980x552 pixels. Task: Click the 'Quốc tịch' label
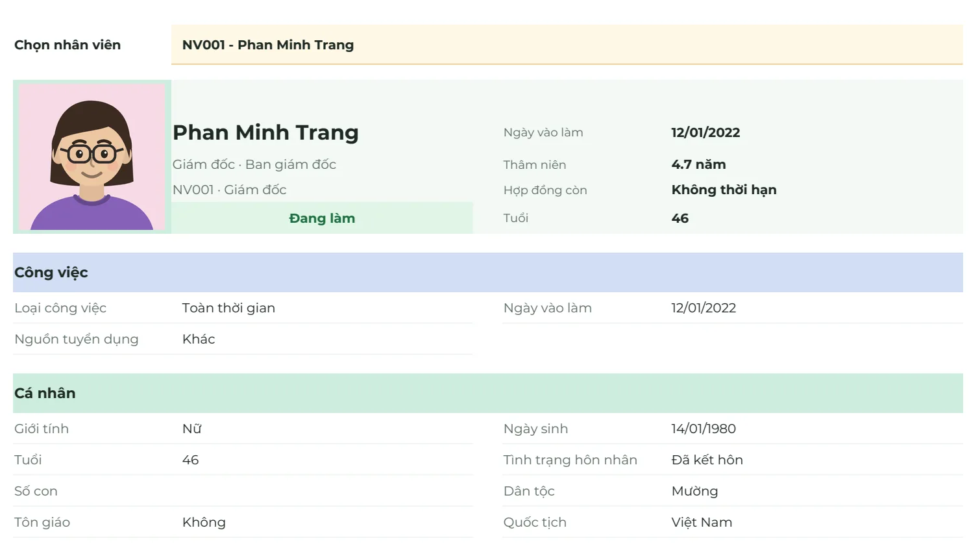point(535,522)
